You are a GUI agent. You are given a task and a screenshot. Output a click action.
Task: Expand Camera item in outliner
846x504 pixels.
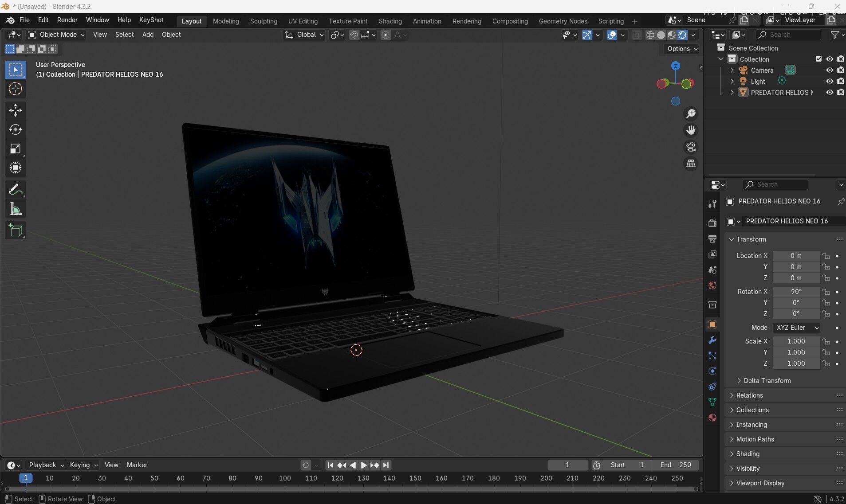(x=732, y=70)
